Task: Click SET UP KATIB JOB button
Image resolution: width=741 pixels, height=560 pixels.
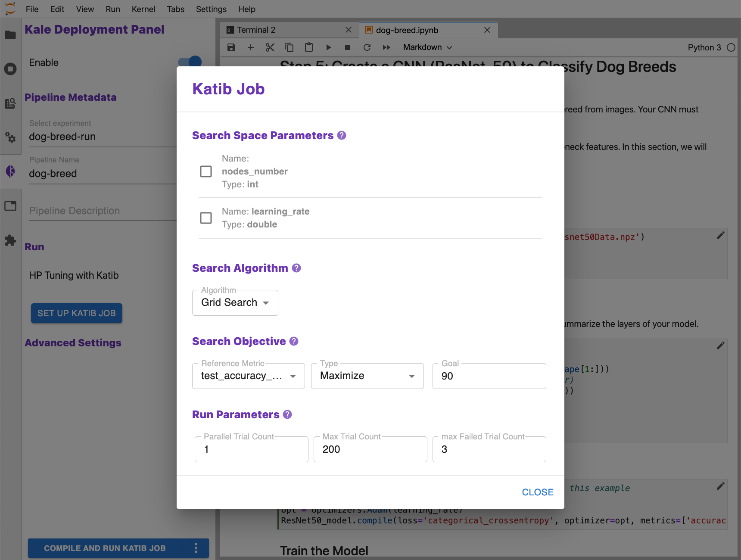Action: pyautogui.click(x=77, y=313)
